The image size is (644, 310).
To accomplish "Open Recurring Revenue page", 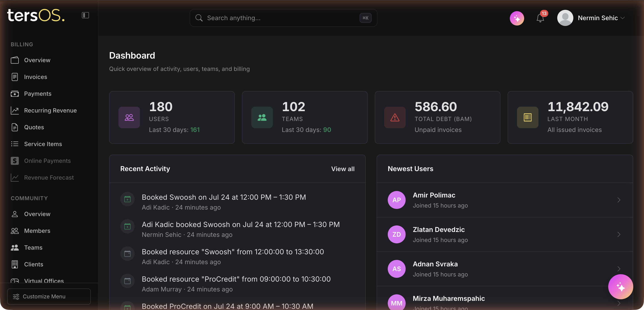I will (50, 110).
